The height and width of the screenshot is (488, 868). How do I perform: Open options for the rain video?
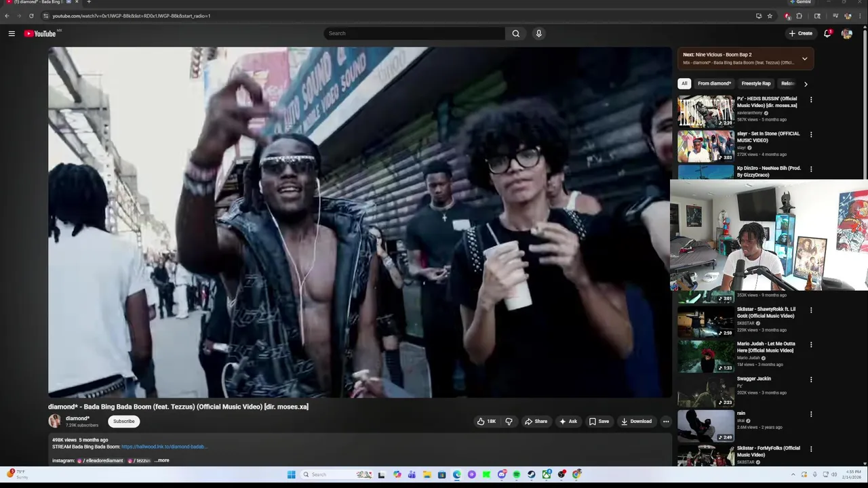(811, 414)
